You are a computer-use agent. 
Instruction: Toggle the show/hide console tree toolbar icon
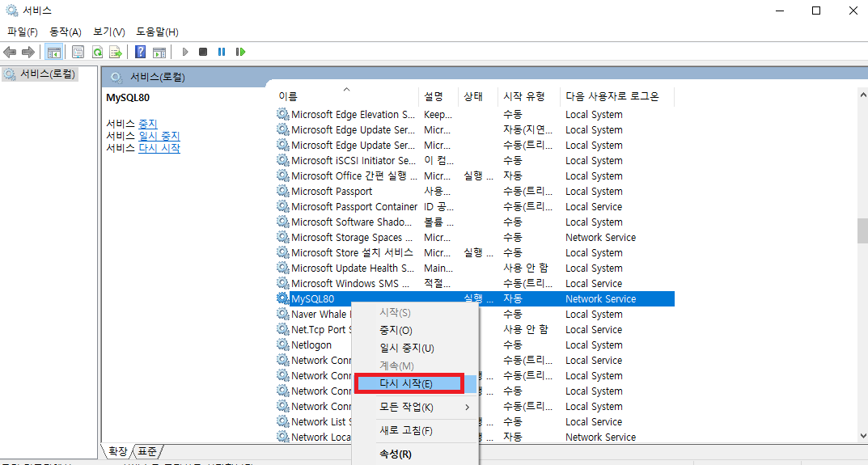pos(53,52)
